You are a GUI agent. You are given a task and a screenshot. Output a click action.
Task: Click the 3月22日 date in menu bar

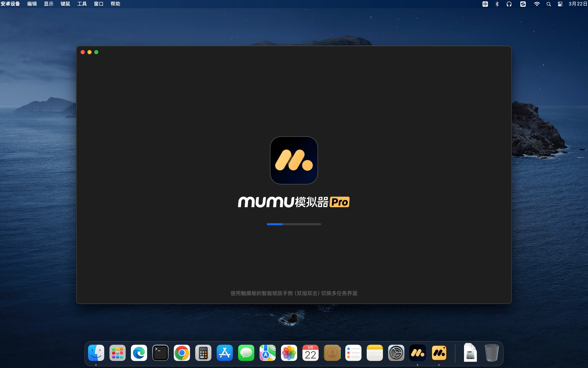(x=578, y=4)
